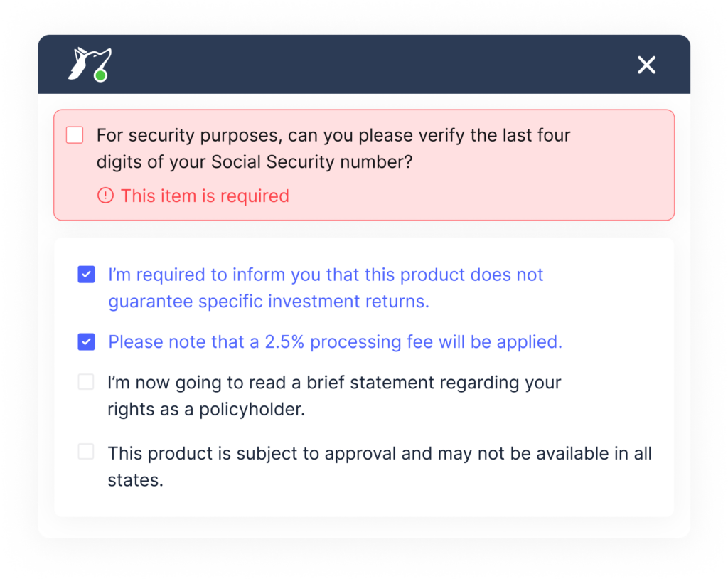Tick the state availability approval checkbox
This screenshot has height=579, width=728.
(86, 452)
